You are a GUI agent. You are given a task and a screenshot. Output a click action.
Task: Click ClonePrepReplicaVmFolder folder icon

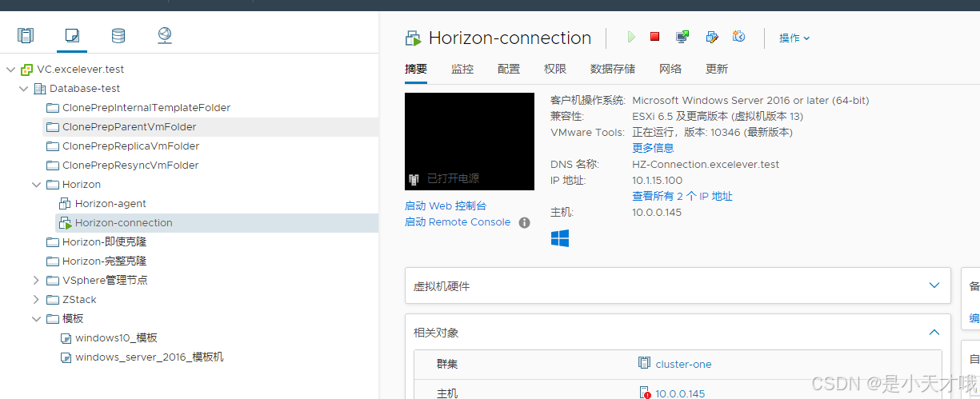pos(53,146)
